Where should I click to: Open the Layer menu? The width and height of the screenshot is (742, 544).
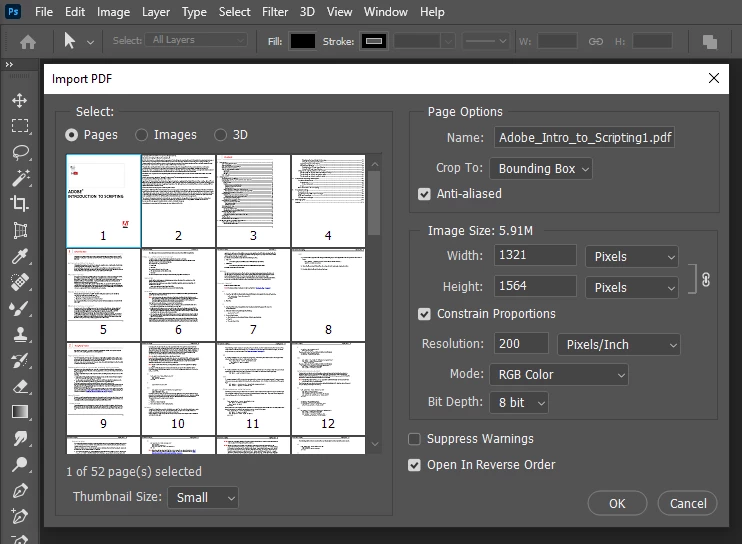(156, 12)
